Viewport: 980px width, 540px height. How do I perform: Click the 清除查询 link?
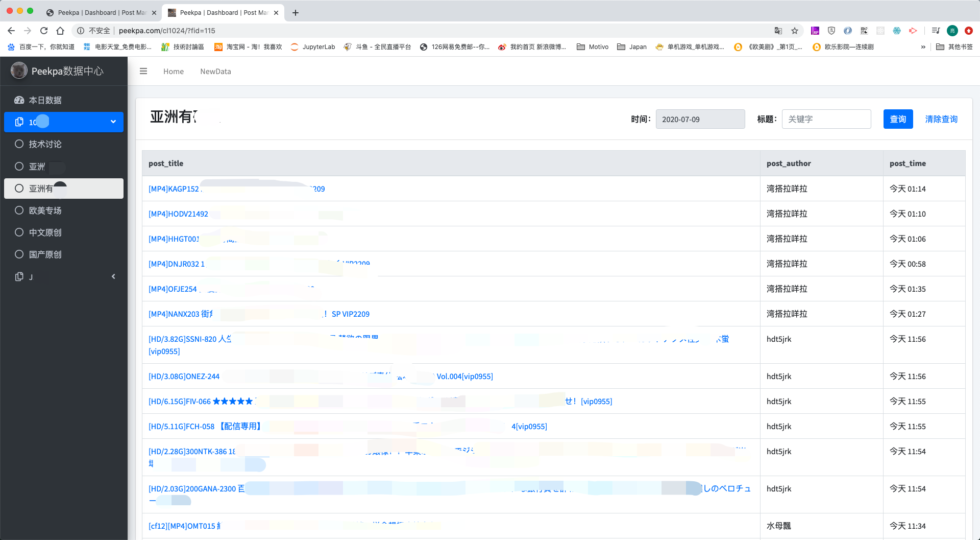click(941, 119)
